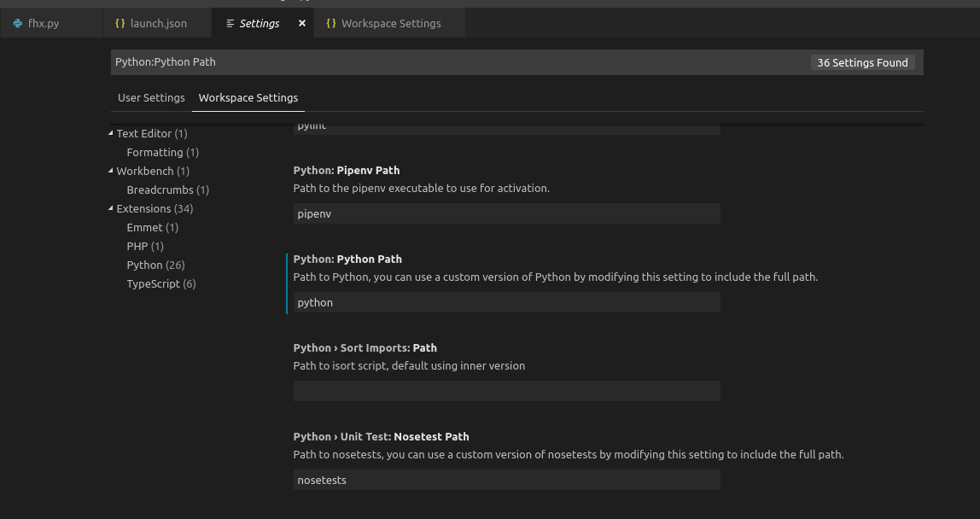Select Emmet under Extensions
This screenshot has width=980, height=519.
pyautogui.click(x=152, y=227)
